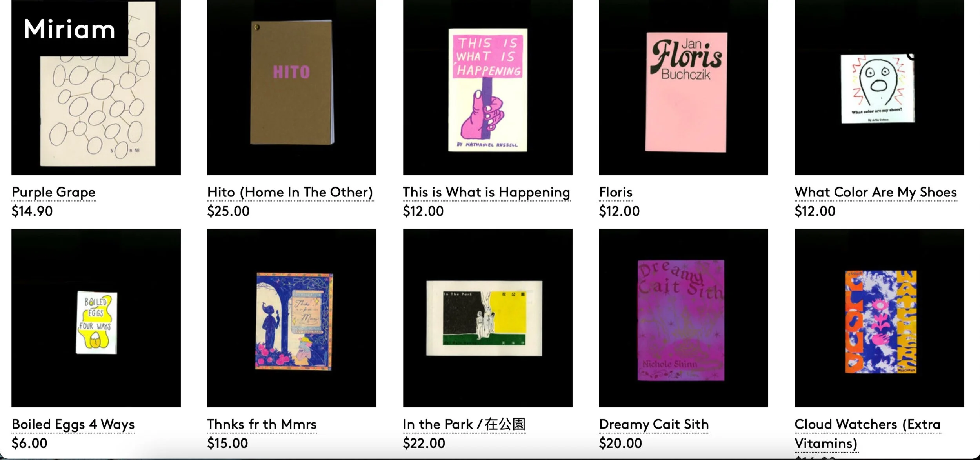The height and width of the screenshot is (460, 980).
Task: Open Cloud Watchers (Extra Vitamins) link
Action: pyautogui.click(x=867, y=434)
